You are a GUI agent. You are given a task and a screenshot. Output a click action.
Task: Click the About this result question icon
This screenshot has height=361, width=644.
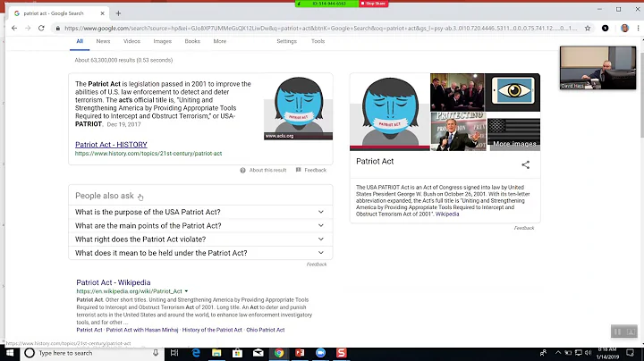coord(242,170)
